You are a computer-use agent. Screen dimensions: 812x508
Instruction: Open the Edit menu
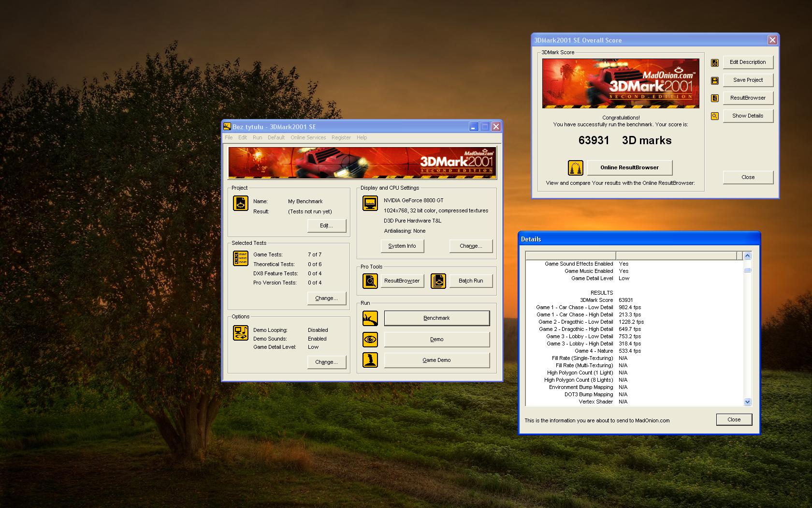(x=243, y=137)
